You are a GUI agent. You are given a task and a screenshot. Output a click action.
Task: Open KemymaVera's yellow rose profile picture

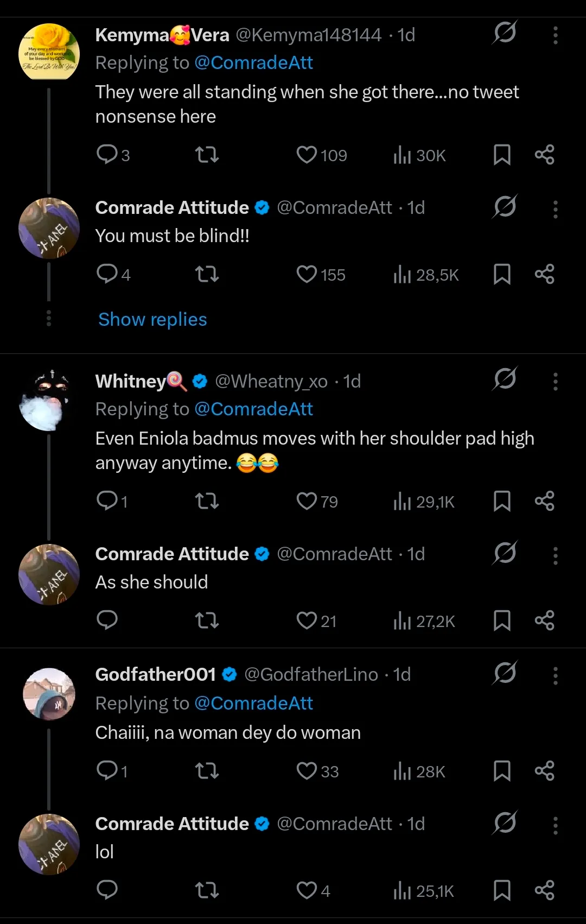(x=49, y=52)
